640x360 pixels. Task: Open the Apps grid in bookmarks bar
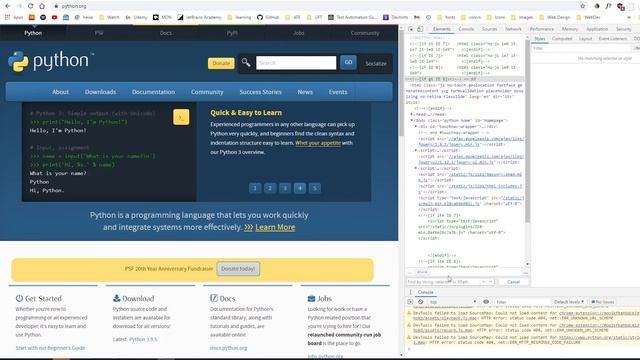[13, 17]
